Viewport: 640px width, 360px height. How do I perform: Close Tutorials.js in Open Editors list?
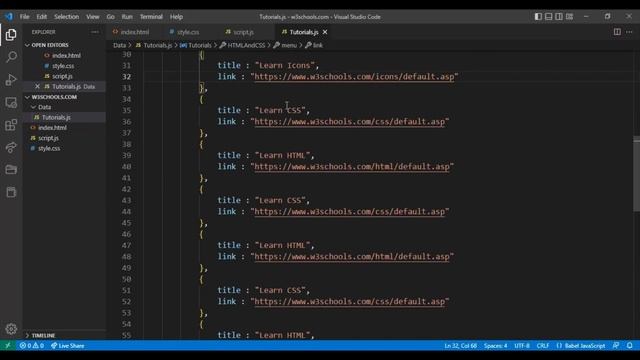37,87
